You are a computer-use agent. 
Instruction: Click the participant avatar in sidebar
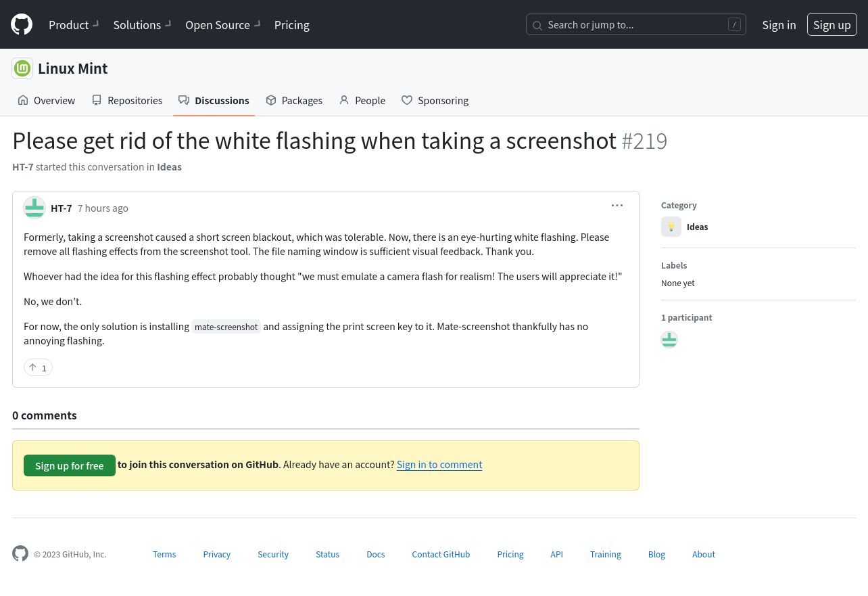(669, 340)
